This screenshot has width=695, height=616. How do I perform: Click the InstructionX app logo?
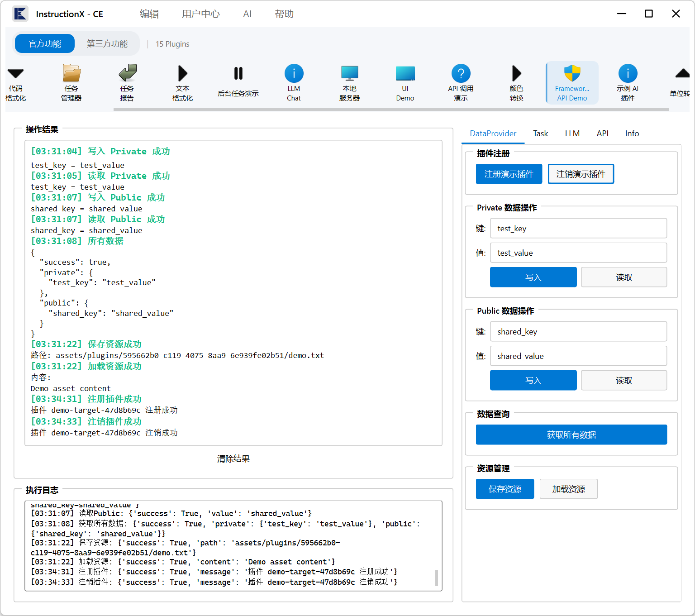[20, 14]
